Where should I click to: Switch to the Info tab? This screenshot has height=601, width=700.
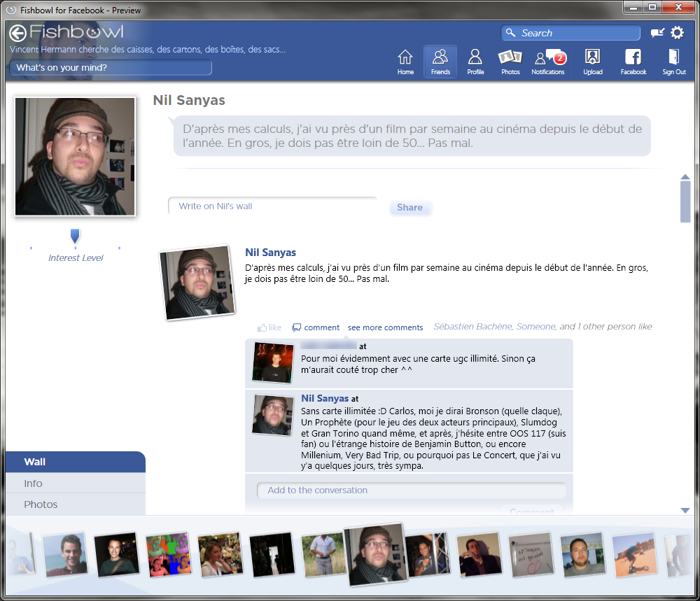tap(76, 483)
